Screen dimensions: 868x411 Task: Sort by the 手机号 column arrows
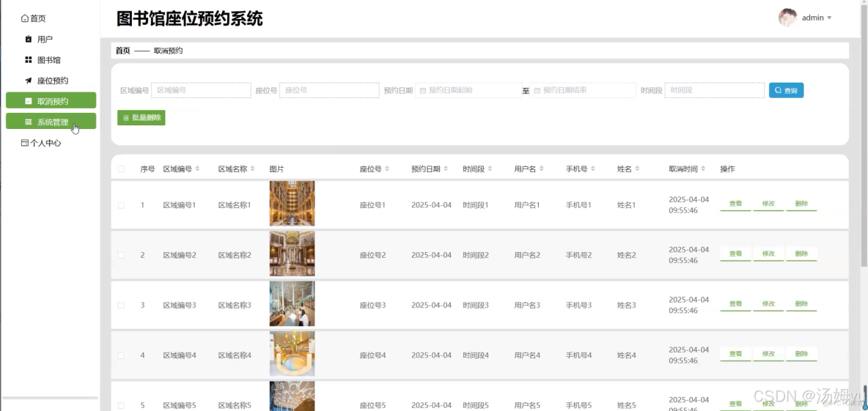coord(593,169)
